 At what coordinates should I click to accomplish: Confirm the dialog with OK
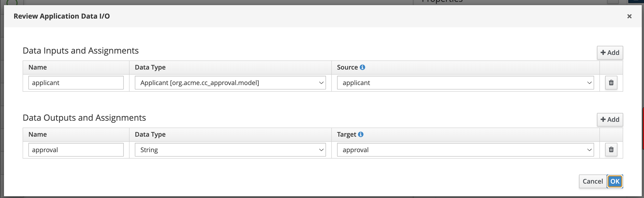click(x=615, y=181)
